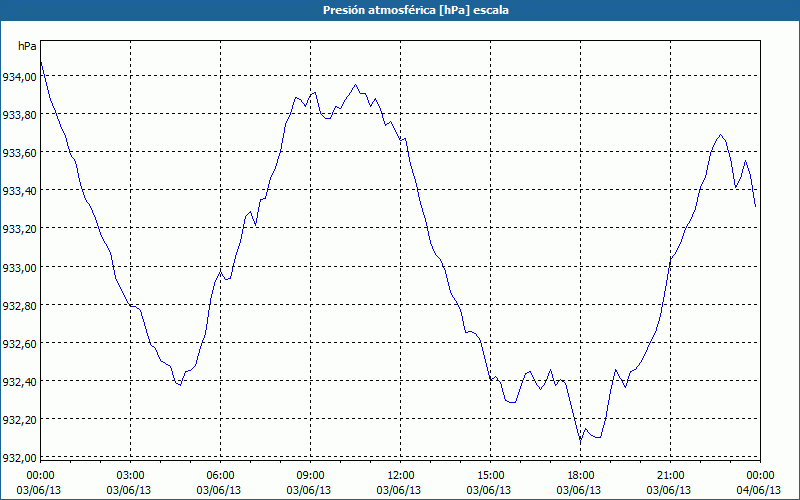Click the 932,00 y-axis label
800x500 pixels.
[x=19, y=458]
